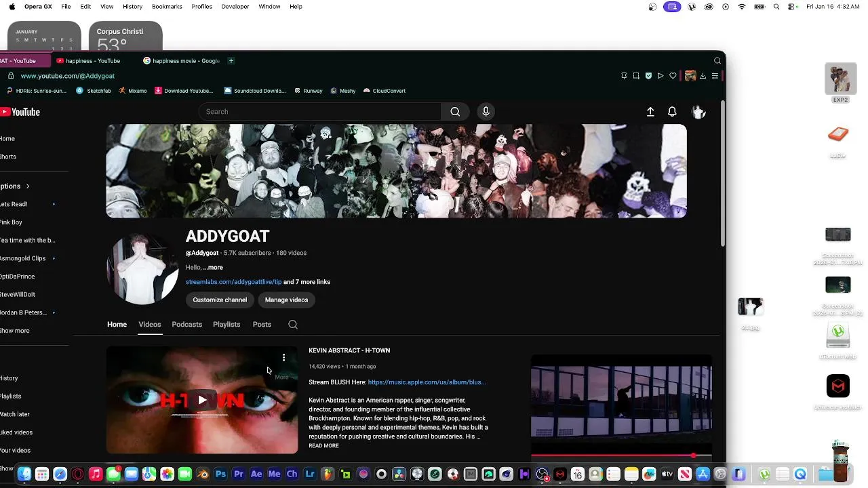Open Media Encoder from the Dock
The image size is (868, 488).
[274, 474]
